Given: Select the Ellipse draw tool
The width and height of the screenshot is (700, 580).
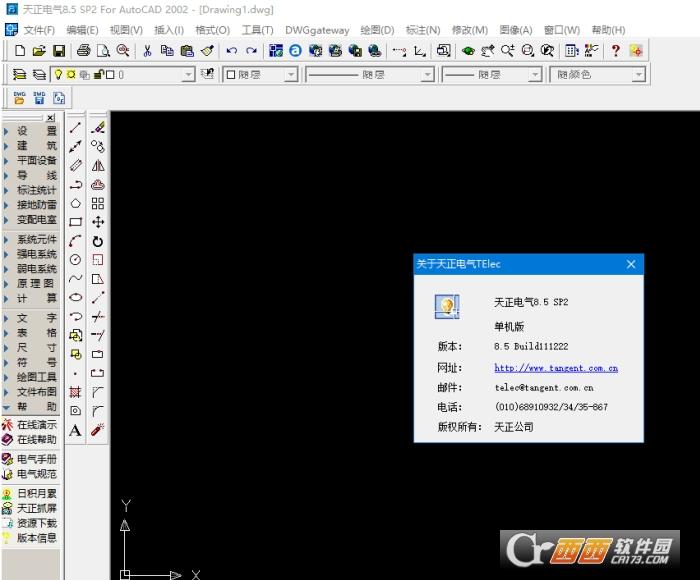Looking at the screenshot, I should [75, 297].
